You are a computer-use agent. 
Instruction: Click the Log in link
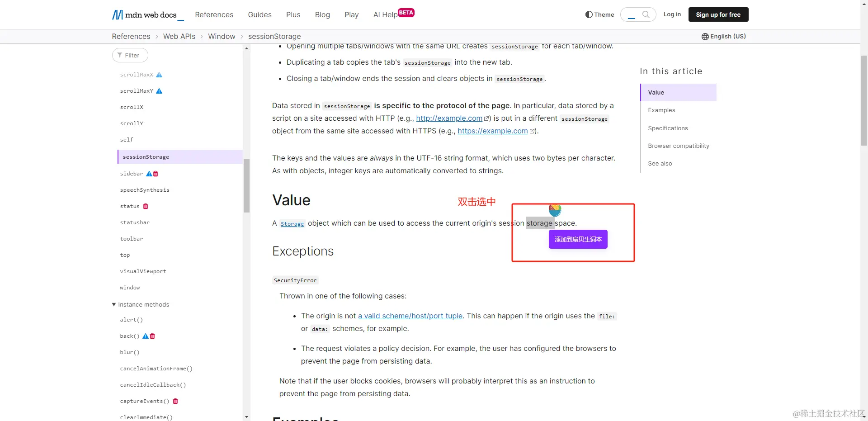[672, 14]
